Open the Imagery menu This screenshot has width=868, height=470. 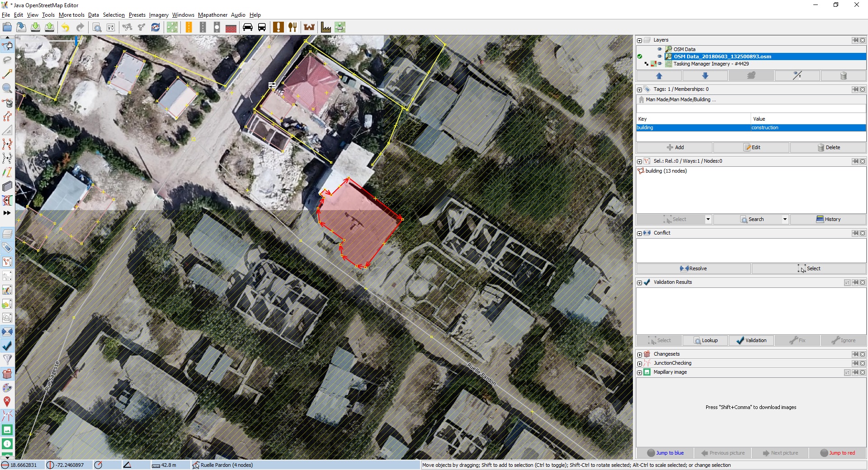(159, 15)
